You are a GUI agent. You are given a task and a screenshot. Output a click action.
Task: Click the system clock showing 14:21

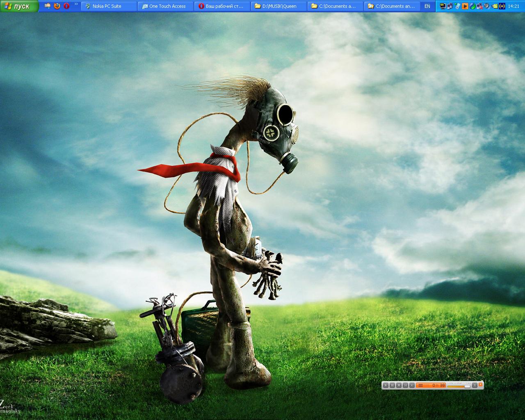tap(514, 6)
